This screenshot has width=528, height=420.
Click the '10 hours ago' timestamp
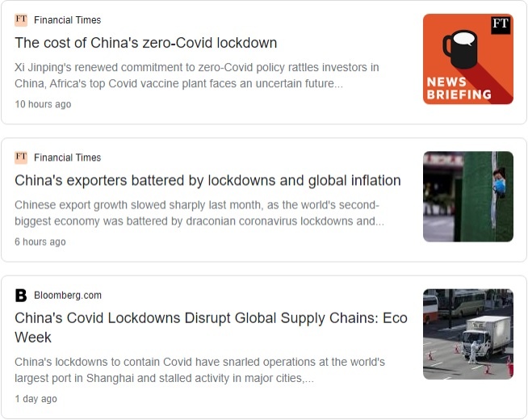[43, 104]
